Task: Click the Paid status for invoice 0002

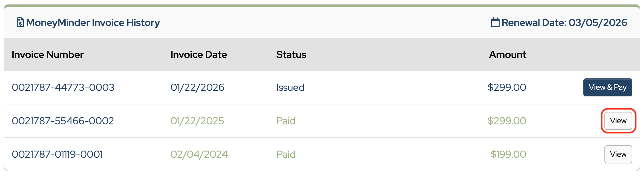Action: 286,121
